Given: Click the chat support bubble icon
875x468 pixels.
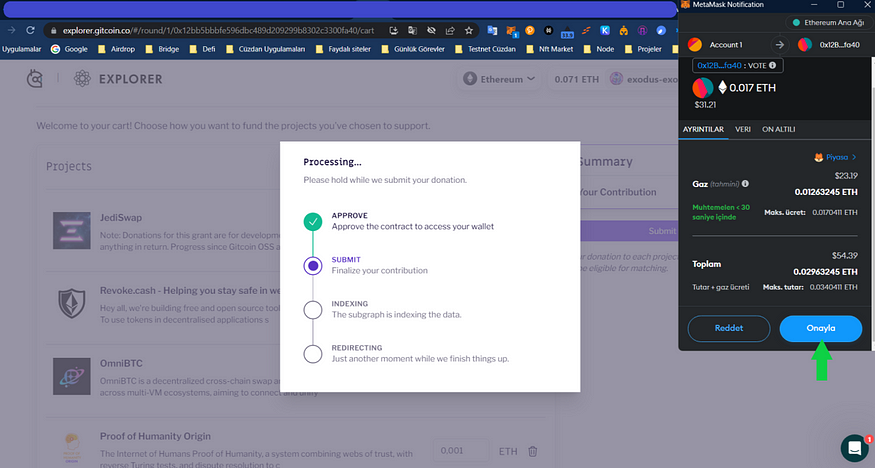Looking at the screenshot, I should pyautogui.click(x=853, y=447).
